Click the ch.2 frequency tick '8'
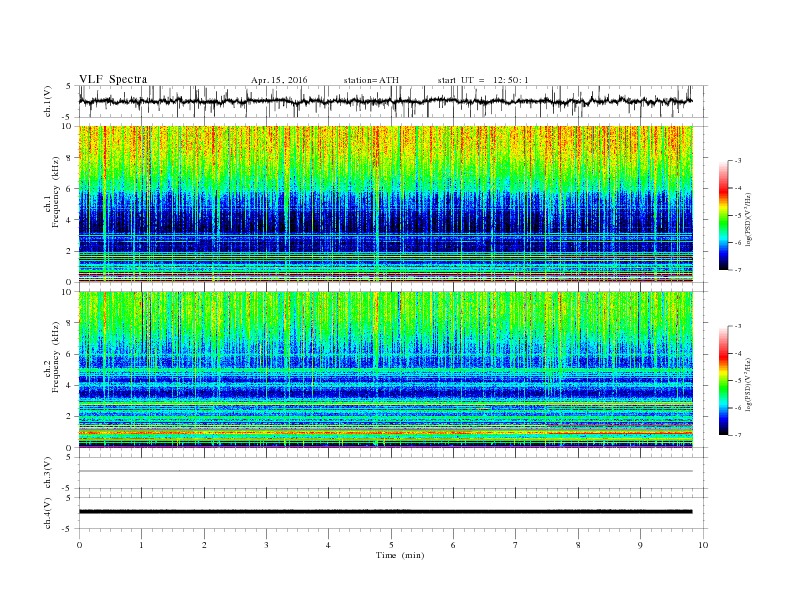This screenshot has width=792, height=612. (69, 323)
